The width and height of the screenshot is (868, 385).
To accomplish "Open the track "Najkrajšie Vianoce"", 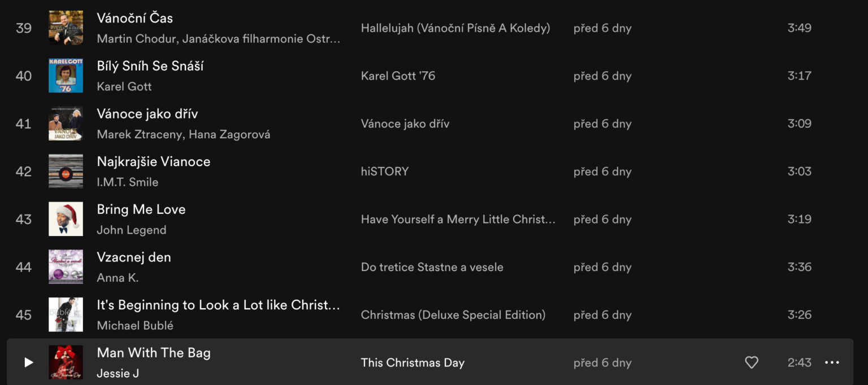I will pos(153,161).
